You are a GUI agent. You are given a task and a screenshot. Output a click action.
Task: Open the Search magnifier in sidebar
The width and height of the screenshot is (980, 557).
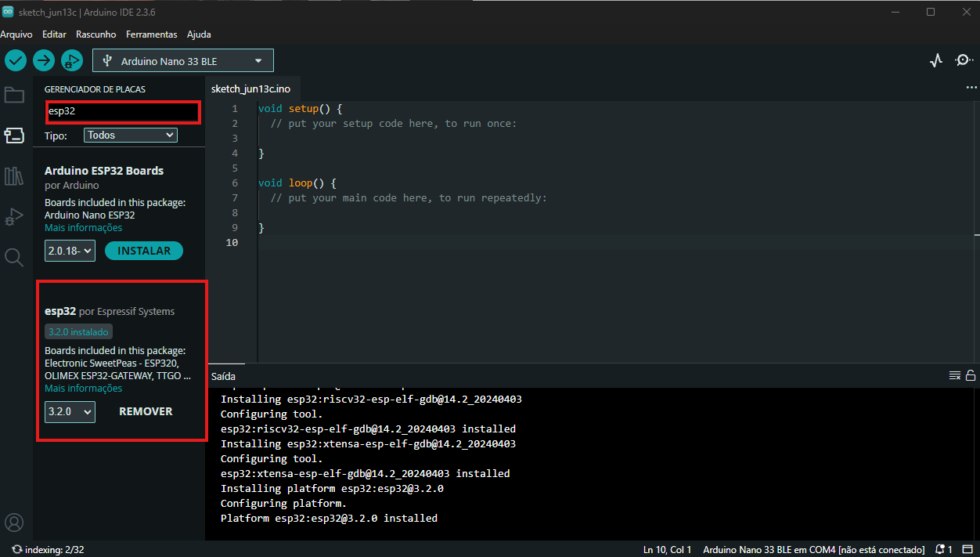pos(14,257)
